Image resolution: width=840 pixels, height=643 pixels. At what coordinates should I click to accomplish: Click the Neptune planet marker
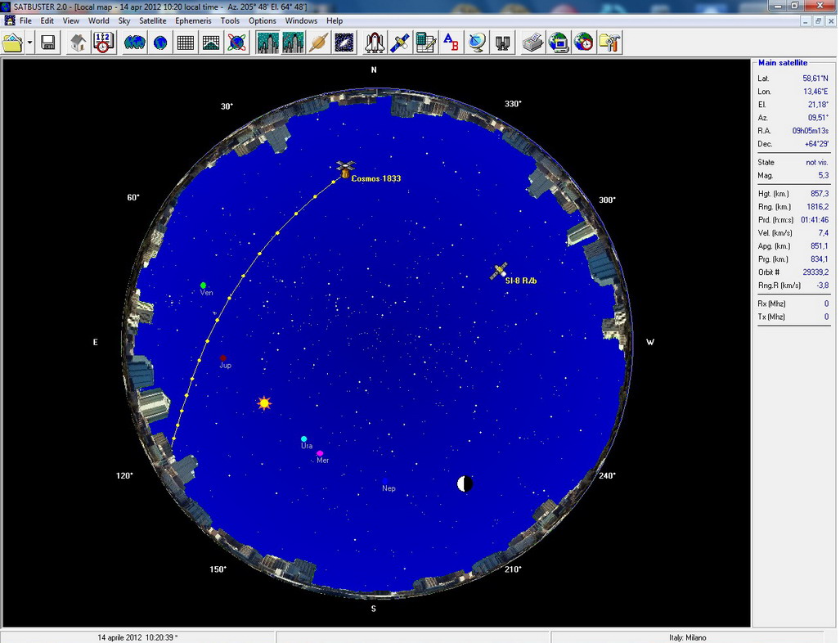[385, 481]
